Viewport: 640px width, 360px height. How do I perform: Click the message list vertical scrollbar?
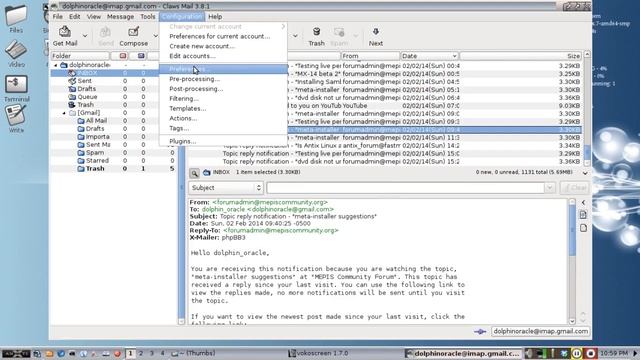point(587,109)
